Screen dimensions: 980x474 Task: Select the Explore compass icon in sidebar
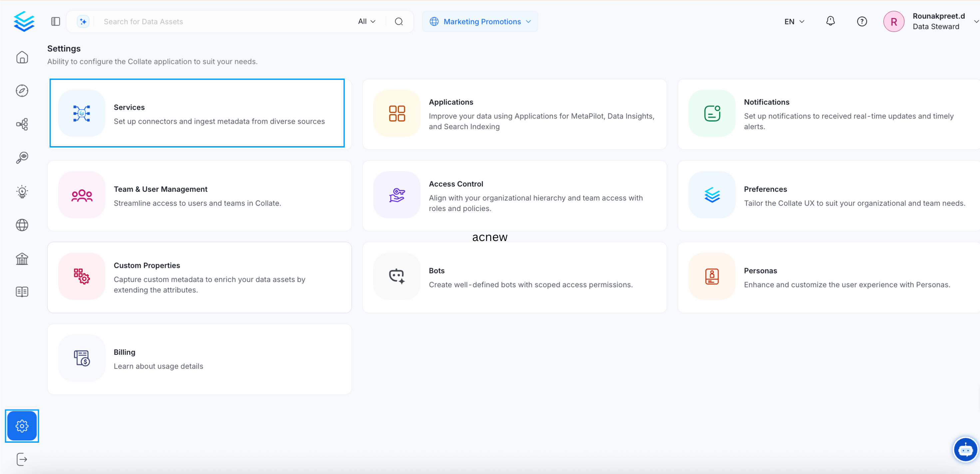22,91
